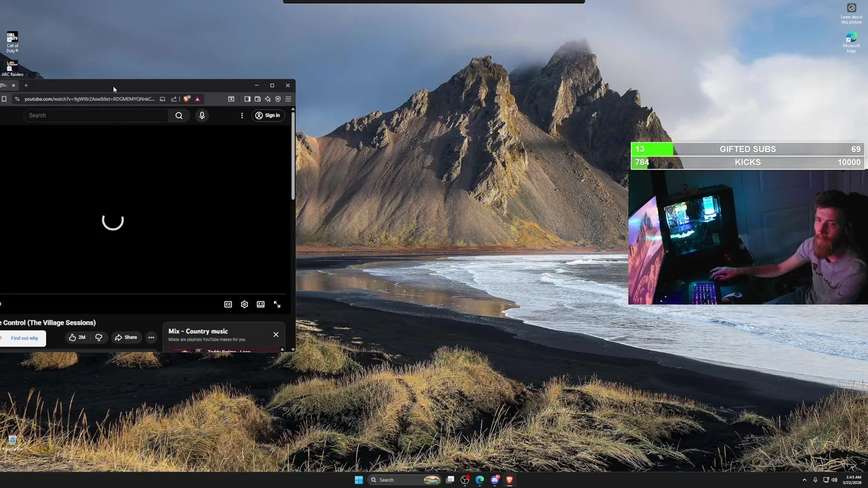Screen dimensions: 868x488
Task: Open a new browser tab
Action: tap(26, 85)
